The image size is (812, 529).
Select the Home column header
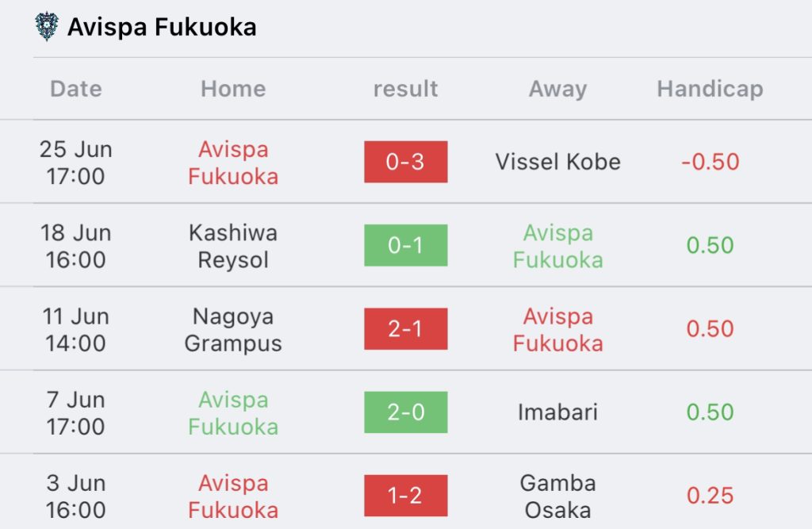tap(233, 89)
